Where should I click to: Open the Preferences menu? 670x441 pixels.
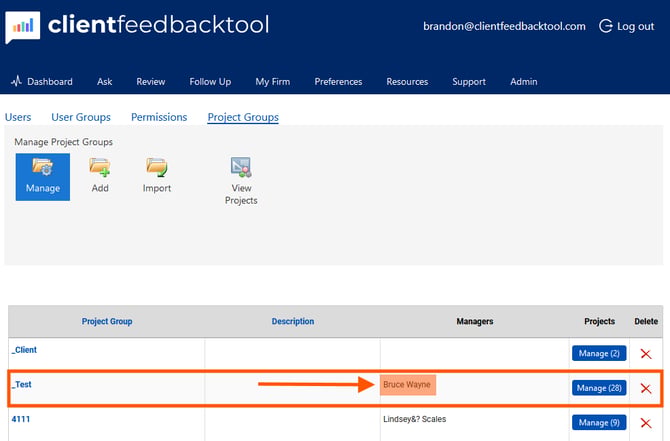pyautogui.click(x=338, y=82)
